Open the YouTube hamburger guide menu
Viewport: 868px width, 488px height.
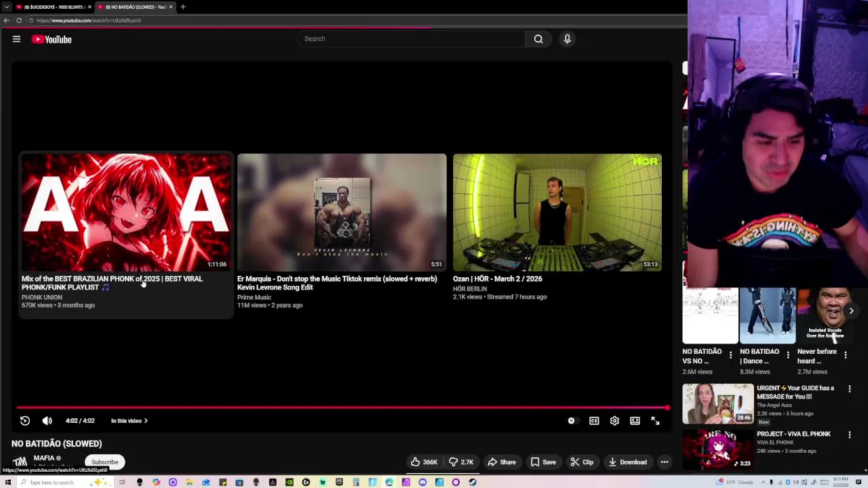[16, 39]
